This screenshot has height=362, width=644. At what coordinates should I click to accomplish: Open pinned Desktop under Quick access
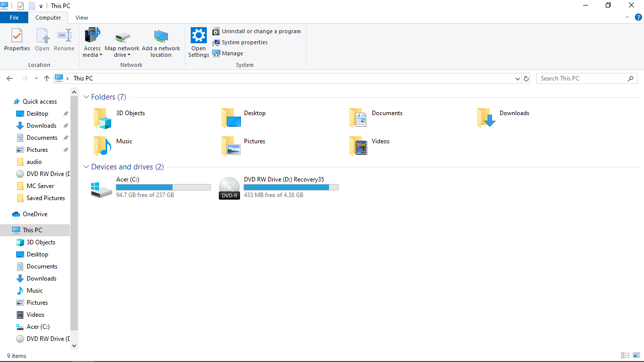(x=38, y=114)
